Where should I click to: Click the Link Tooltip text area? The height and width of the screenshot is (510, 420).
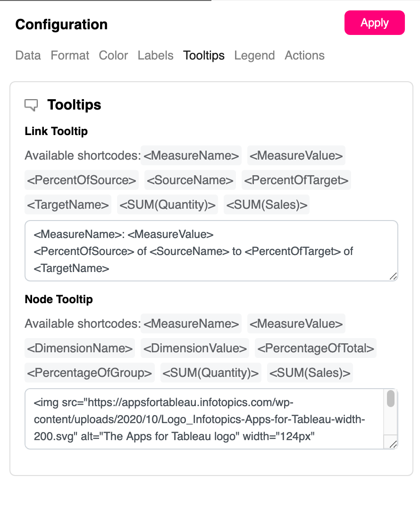pos(211,251)
